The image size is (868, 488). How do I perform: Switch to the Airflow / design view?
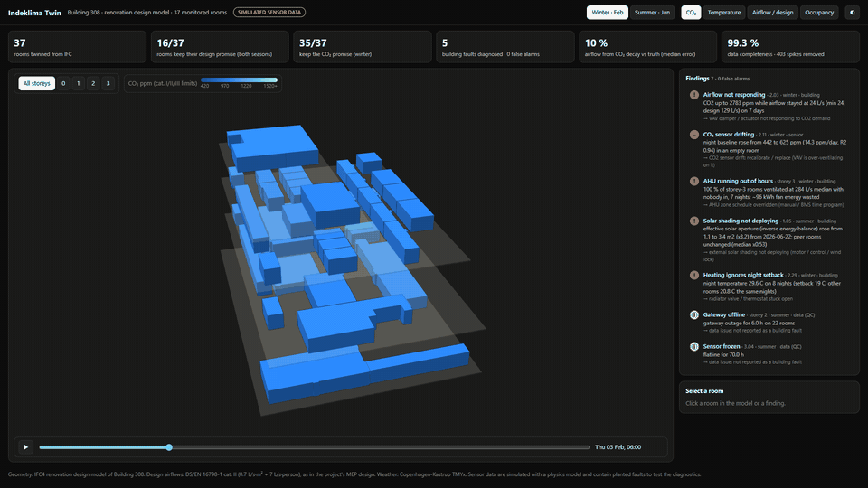tap(772, 12)
